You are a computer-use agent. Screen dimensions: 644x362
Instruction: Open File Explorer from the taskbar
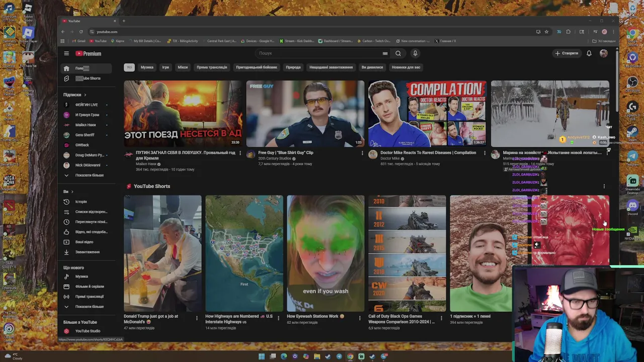tap(317, 356)
